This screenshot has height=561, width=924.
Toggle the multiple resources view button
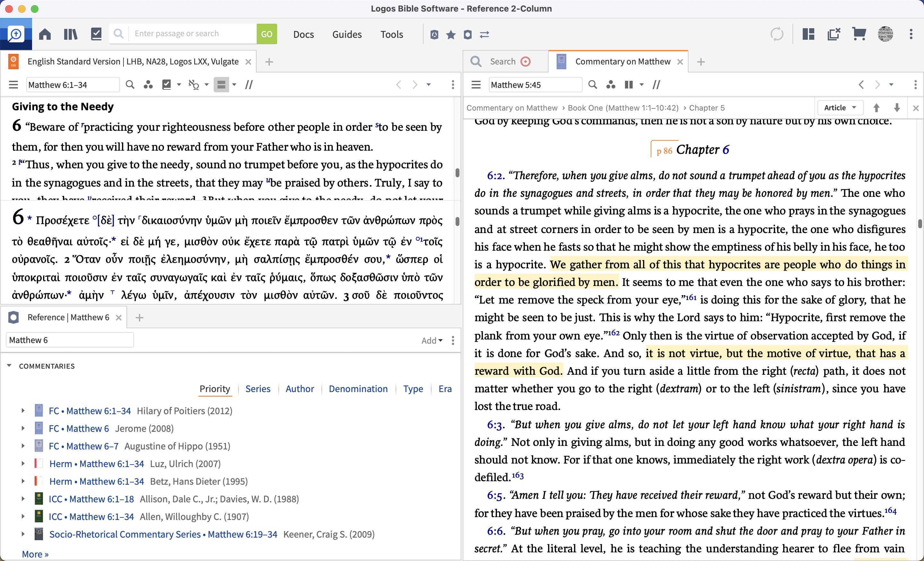click(221, 85)
